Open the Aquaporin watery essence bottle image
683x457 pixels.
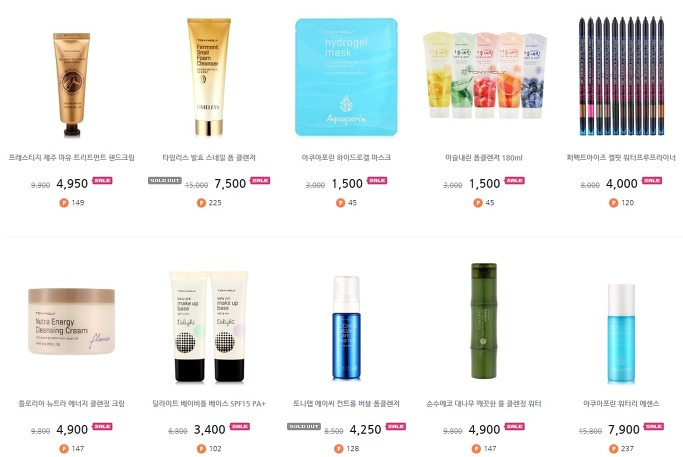pyautogui.click(x=621, y=334)
